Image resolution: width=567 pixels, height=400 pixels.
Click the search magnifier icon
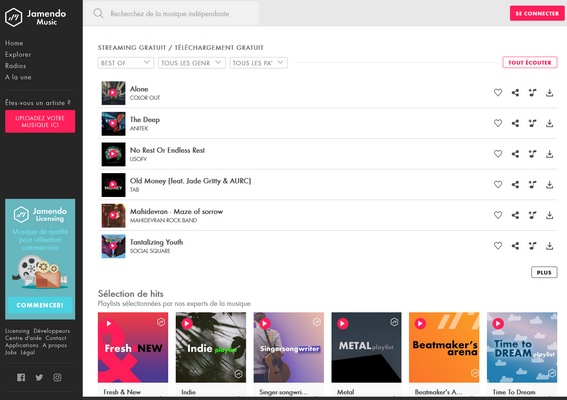tap(98, 13)
